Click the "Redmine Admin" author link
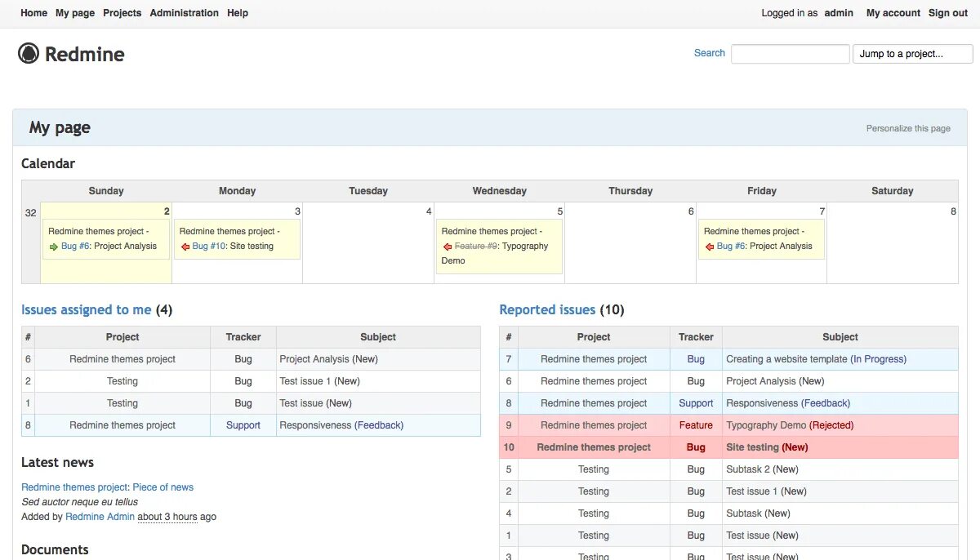 pos(100,516)
